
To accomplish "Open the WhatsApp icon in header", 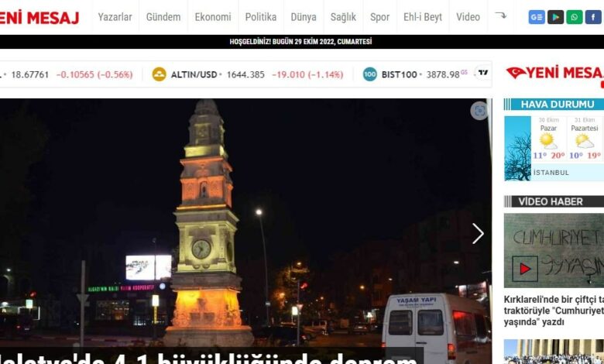I will 575,17.
